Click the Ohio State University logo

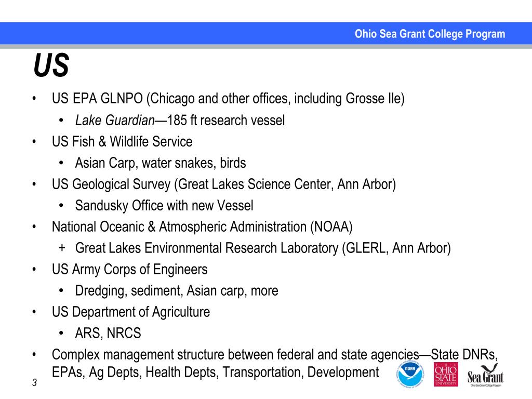pos(445,374)
